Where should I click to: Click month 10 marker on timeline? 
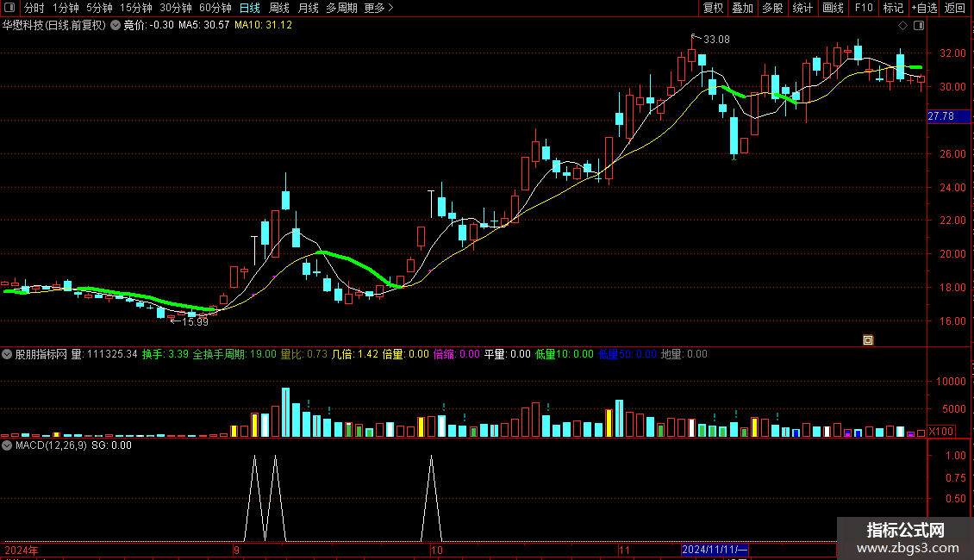(x=437, y=551)
